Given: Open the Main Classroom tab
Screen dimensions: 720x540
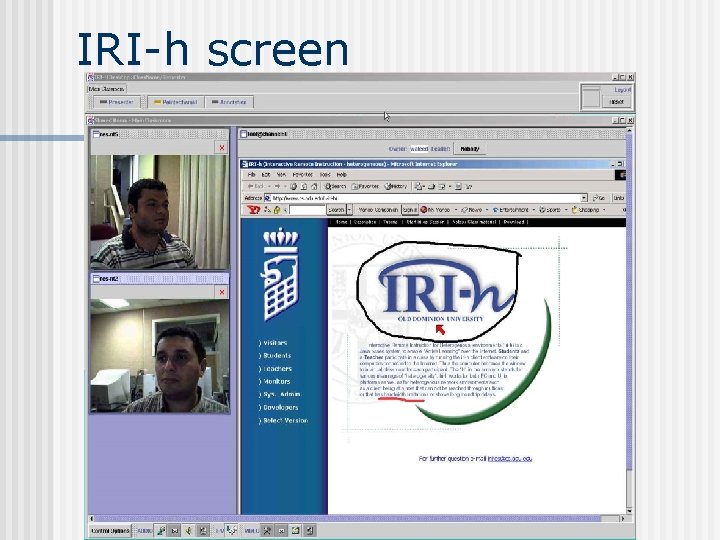Looking at the screenshot, I should point(106,89).
